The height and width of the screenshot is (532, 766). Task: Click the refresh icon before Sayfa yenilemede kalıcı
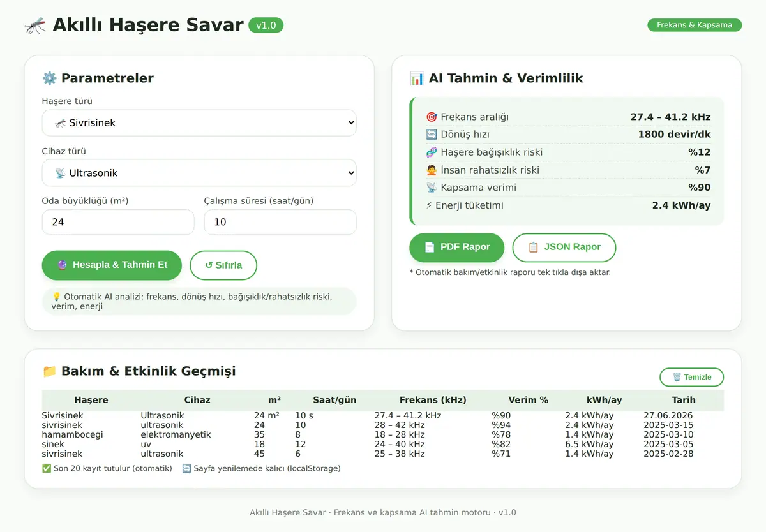(186, 468)
